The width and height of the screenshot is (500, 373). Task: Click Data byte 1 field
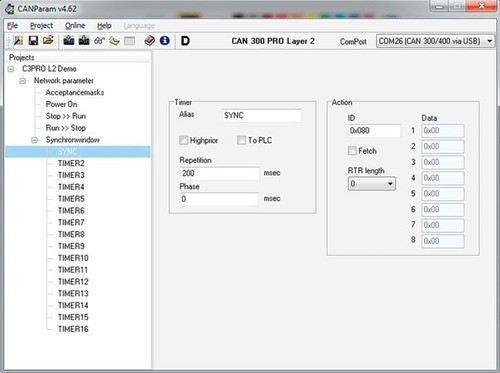tap(443, 131)
